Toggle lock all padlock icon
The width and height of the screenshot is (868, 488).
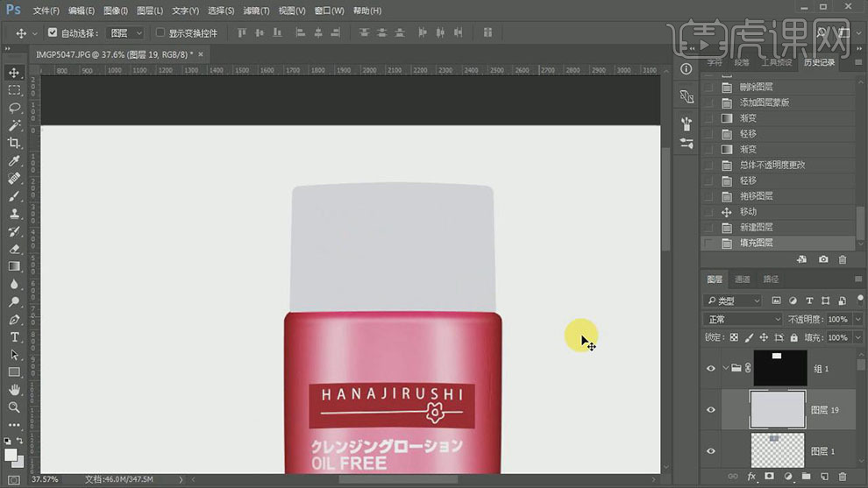(793, 337)
